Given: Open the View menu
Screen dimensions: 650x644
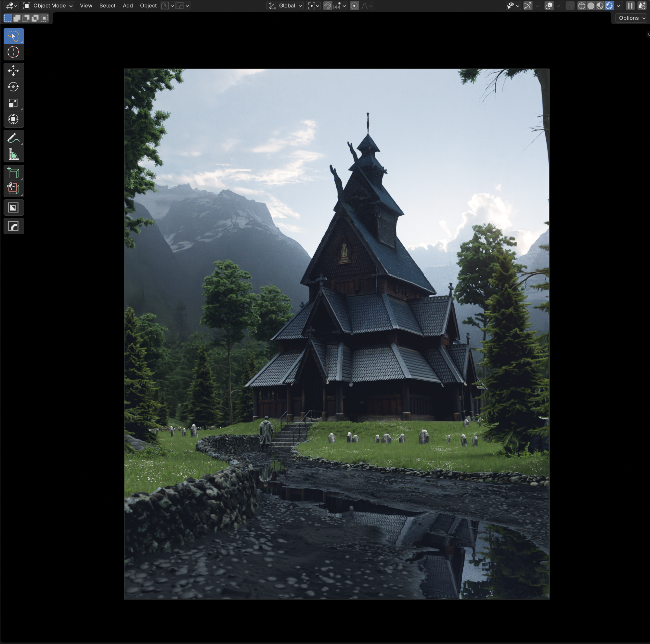Looking at the screenshot, I should (86, 6).
